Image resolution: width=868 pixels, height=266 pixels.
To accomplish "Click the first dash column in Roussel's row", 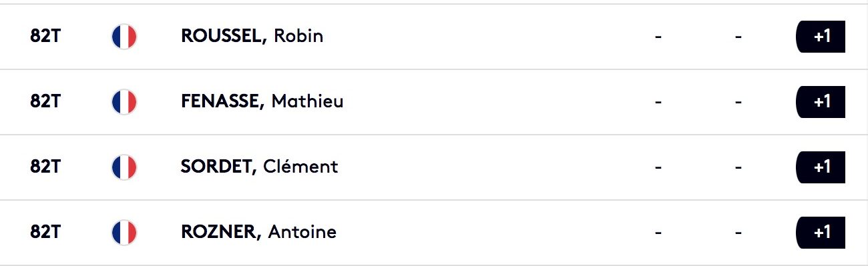I will point(658,36).
